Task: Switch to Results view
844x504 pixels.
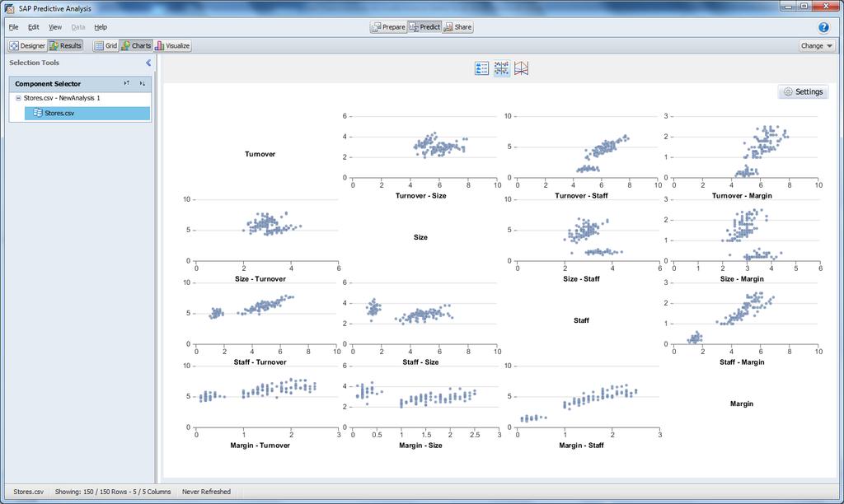Action: click(x=65, y=46)
